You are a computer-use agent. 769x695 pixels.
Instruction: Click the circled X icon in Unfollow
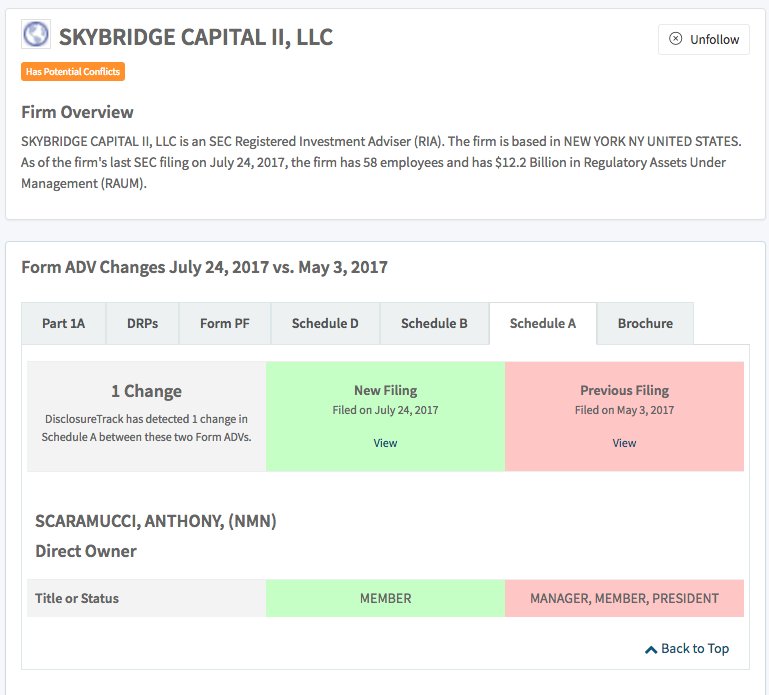(x=675, y=39)
